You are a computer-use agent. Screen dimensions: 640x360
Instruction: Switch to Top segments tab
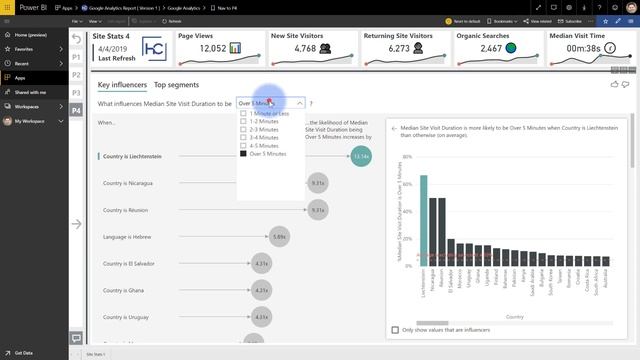pyautogui.click(x=176, y=85)
